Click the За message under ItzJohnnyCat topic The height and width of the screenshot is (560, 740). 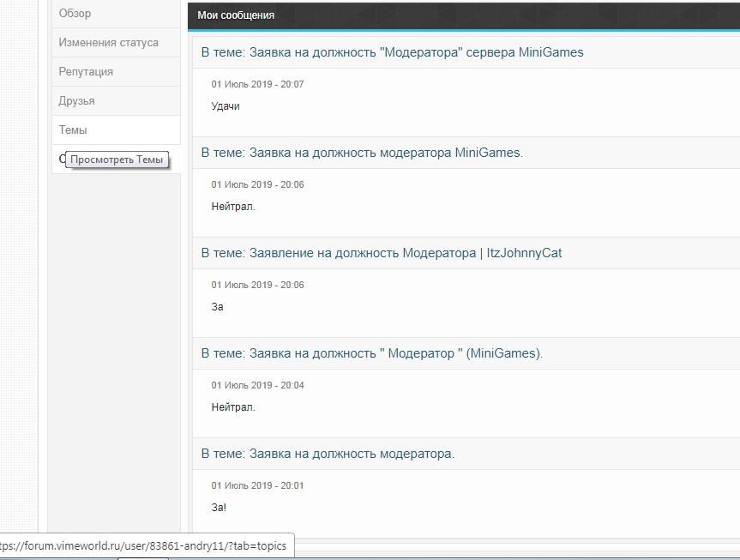tap(217, 307)
